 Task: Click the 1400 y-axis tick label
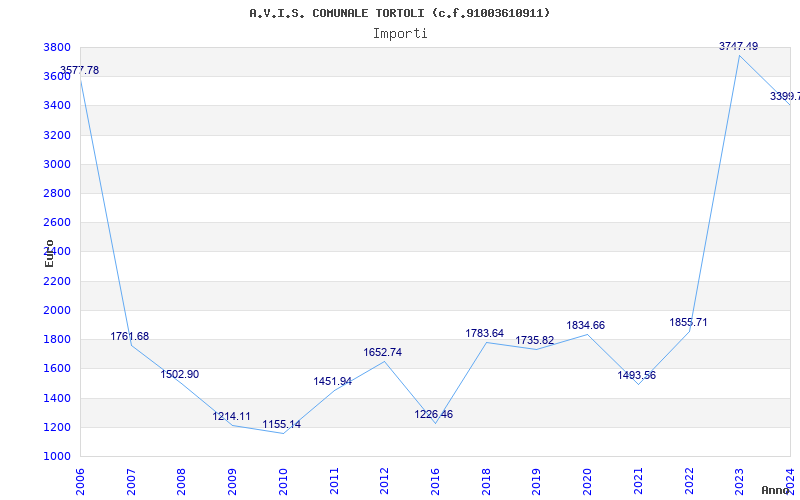[x=57, y=398]
